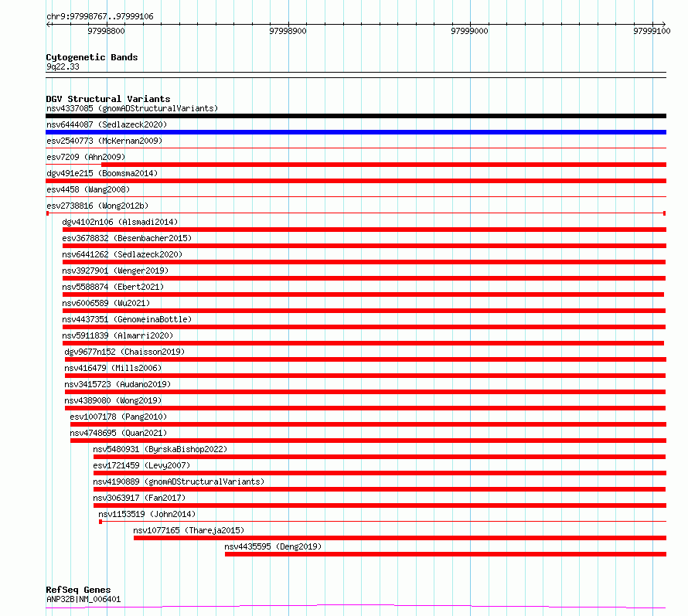Select the RefSeq Genes track title
The width and height of the screenshot is (688, 616).
coord(78,590)
